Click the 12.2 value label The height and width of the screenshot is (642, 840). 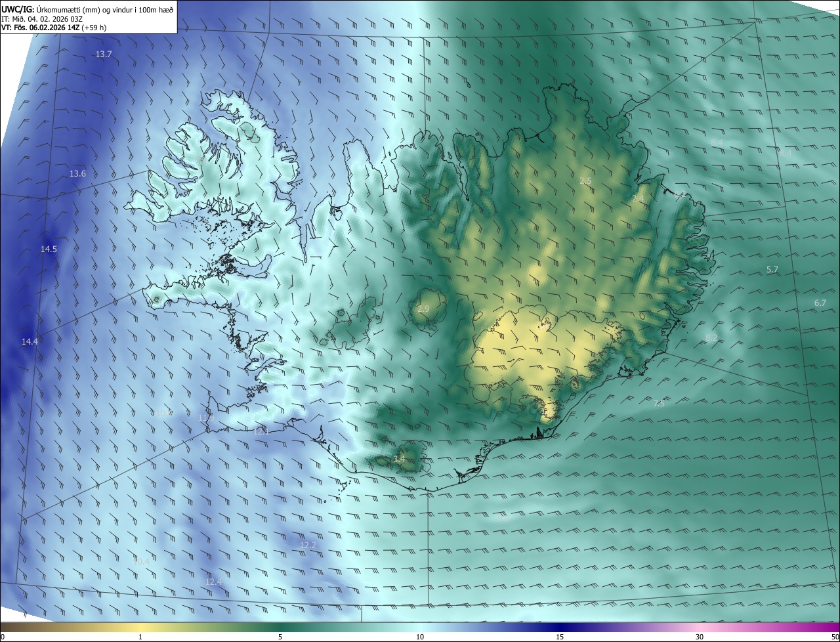(x=308, y=546)
